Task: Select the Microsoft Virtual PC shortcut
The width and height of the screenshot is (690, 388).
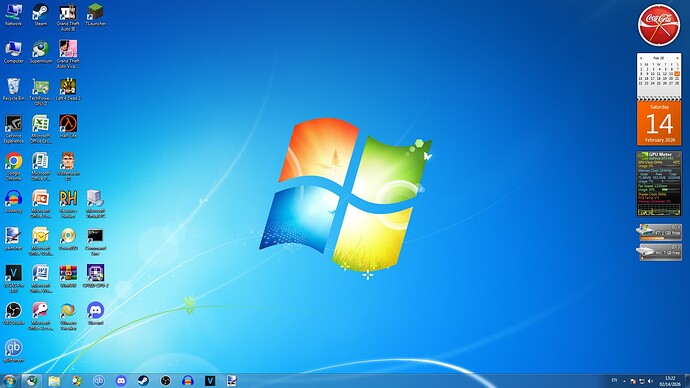Action: tap(95, 204)
